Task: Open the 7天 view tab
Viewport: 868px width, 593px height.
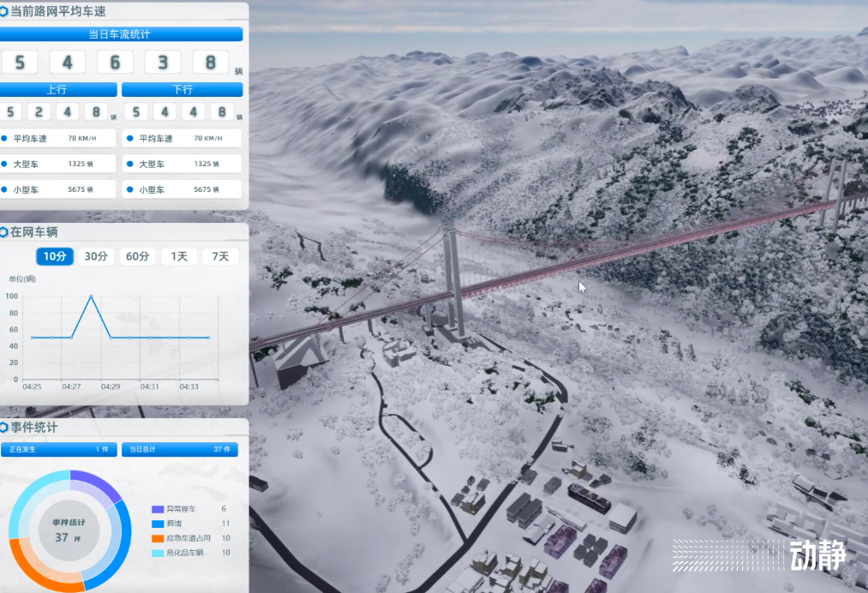Action: tap(220, 256)
